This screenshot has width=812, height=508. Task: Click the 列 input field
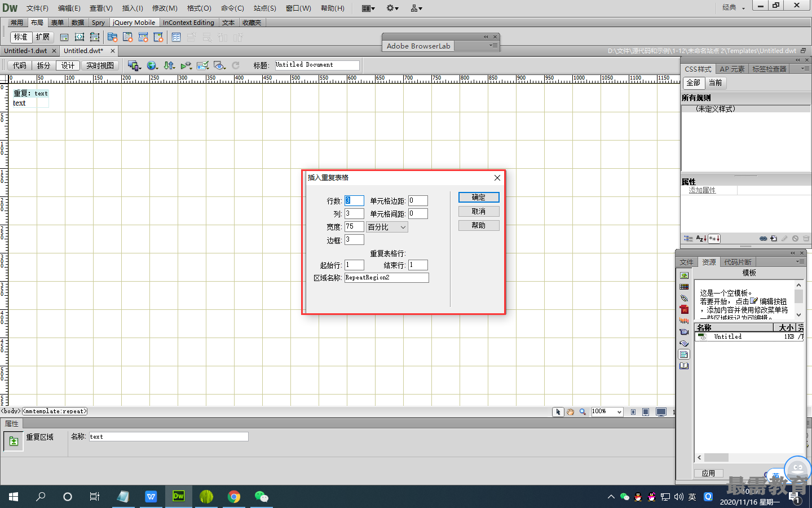point(354,213)
